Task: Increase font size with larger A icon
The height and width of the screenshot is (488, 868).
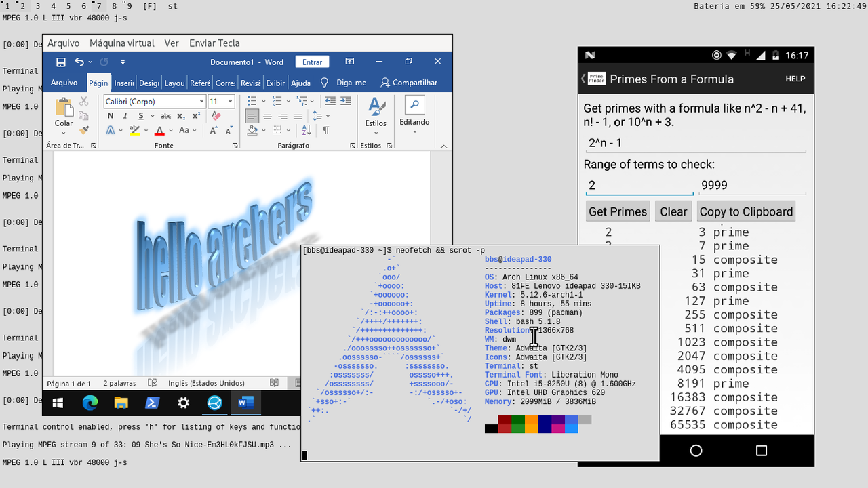Action: (213, 131)
